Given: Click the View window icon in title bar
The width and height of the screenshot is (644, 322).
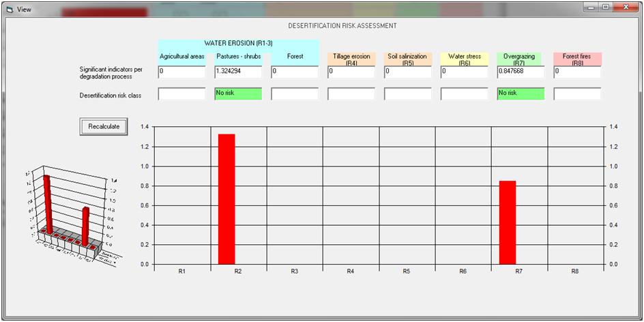Looking at the screenshot, I should 10,8.
